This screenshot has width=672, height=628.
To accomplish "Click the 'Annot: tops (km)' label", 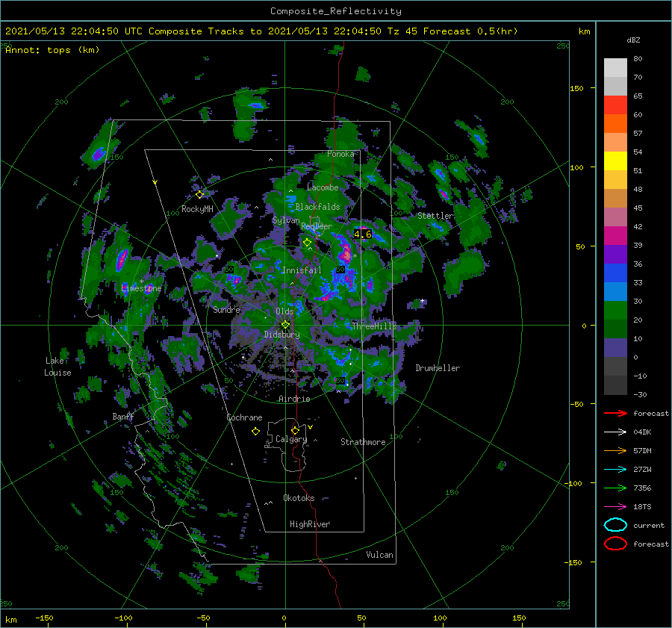I will (x=52, y=50).
